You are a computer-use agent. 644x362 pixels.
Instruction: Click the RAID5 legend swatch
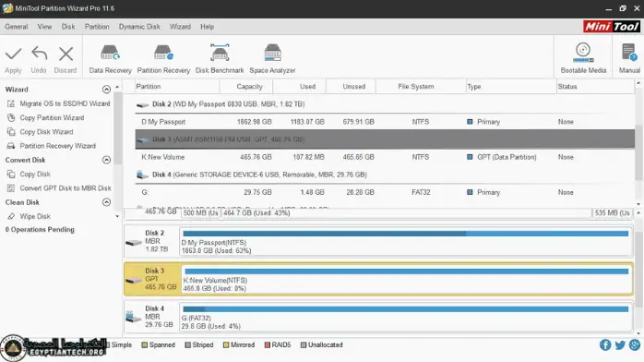(268, 345)
